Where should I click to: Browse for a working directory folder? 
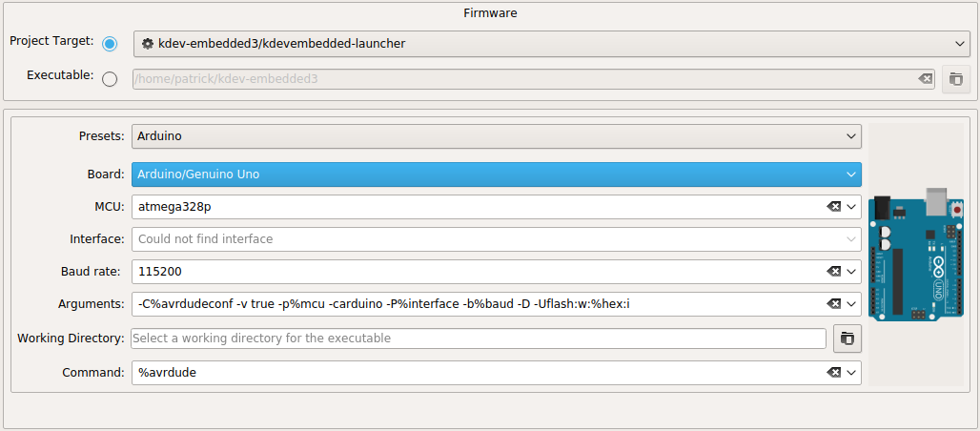pos(847,338)
